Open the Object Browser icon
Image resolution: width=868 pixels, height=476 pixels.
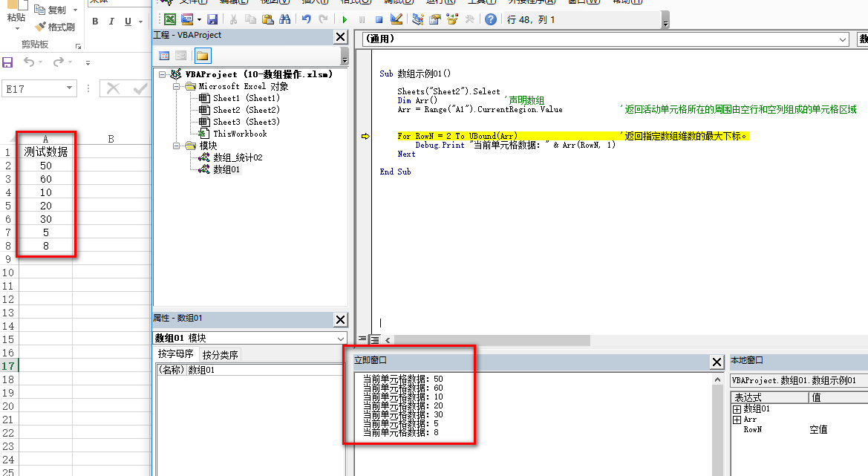tap(452, 19)
